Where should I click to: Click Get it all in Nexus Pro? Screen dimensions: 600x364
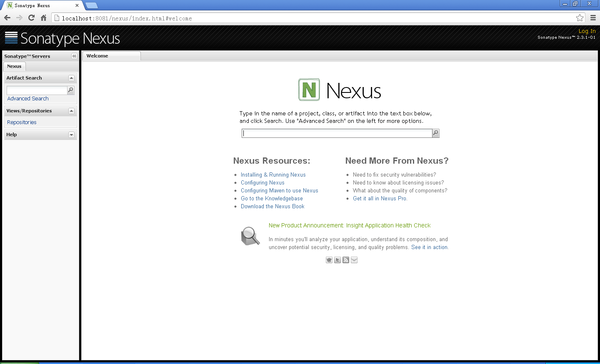coord(380,199)
